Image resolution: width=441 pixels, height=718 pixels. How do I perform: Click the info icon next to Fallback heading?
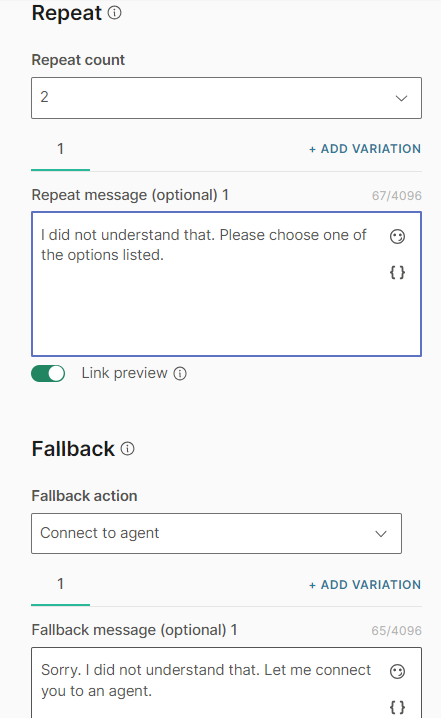coord(127,448)
